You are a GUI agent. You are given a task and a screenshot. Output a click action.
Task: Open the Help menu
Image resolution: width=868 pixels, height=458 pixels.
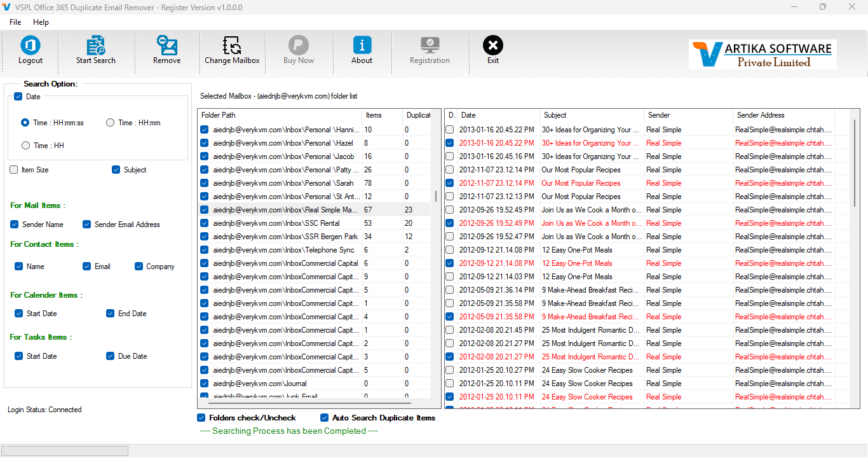[41, 22]
